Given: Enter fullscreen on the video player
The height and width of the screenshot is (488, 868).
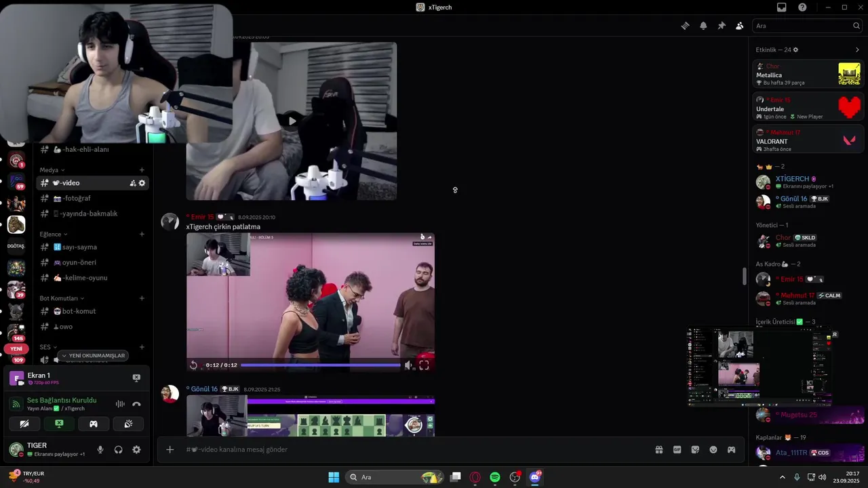Looking at the screenshot, I should 424,365.
